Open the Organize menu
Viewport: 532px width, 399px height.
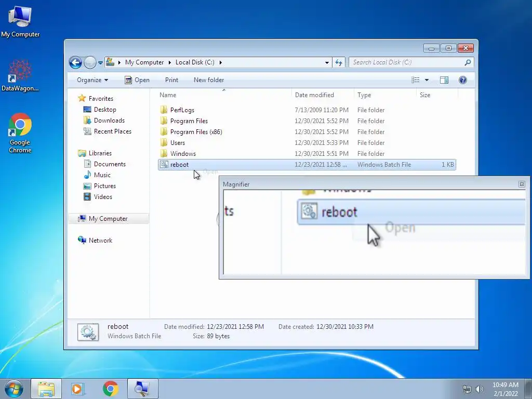coord(92,80)
